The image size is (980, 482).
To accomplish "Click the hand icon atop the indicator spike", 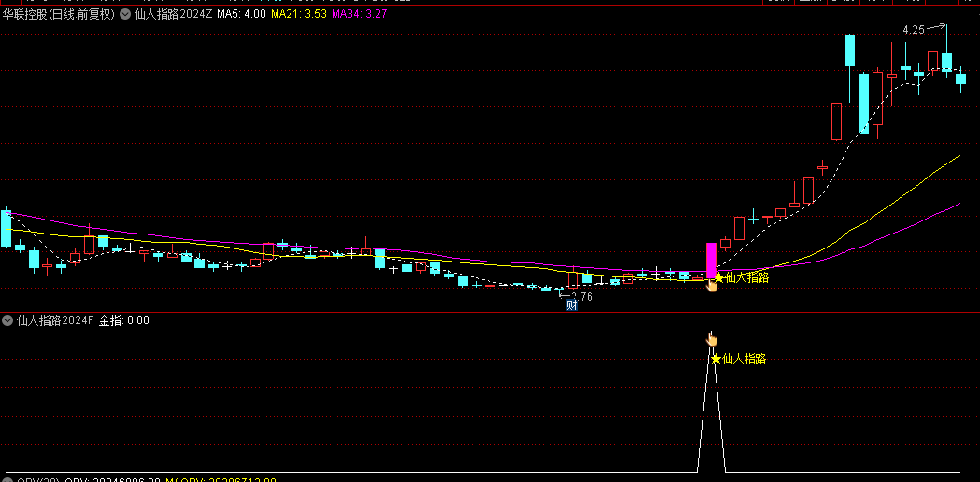I will pyautogui.click(x=711, y=339).
